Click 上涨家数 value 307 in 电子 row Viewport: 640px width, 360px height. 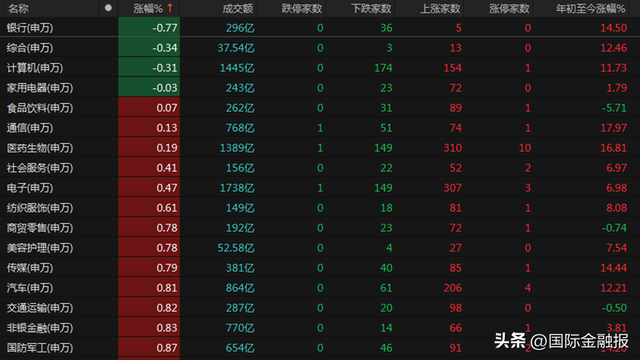point(453,188)
